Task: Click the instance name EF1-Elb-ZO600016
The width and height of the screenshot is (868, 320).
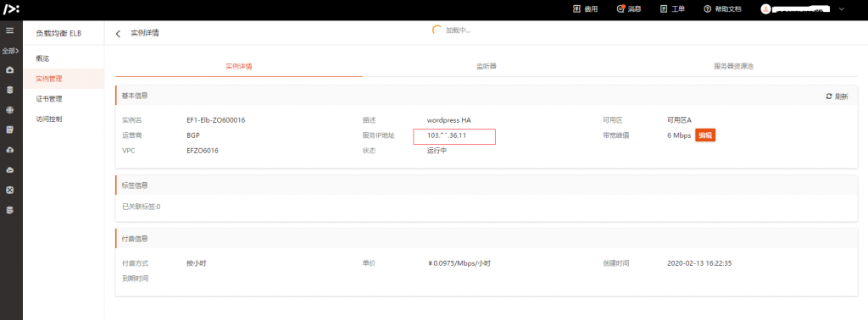Action: tap(216, 120)
